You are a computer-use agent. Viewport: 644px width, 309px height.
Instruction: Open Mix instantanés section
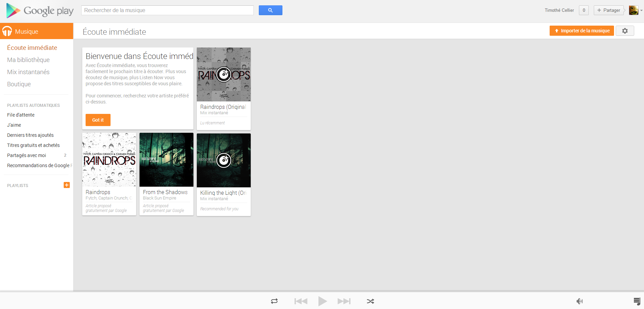28,72
